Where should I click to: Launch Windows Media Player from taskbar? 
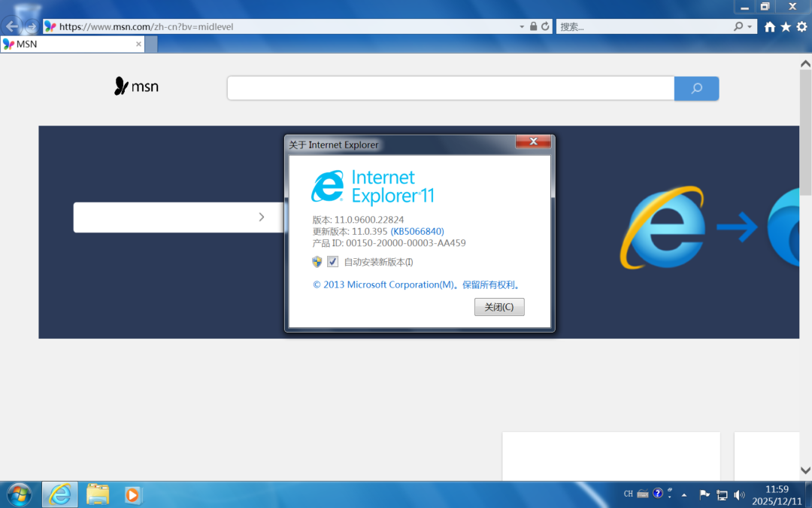133,495
